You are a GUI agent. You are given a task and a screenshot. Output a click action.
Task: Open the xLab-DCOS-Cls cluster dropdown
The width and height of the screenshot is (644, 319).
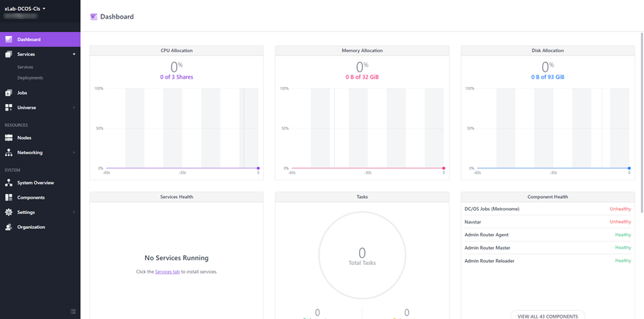(24, 8)
